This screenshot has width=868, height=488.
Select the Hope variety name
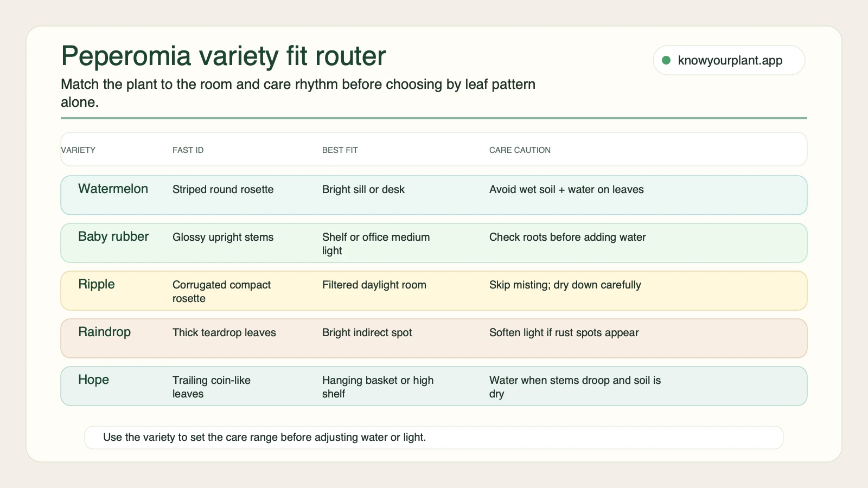pyautogui.click(x=94, y=380)
